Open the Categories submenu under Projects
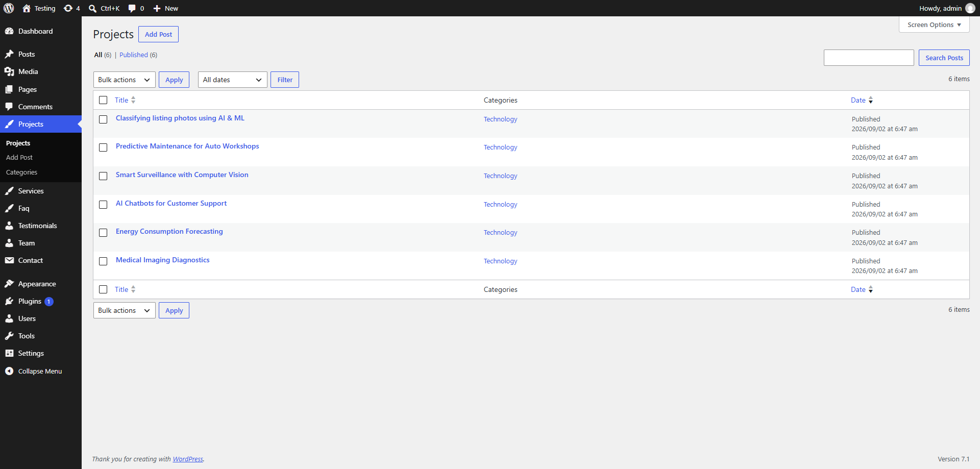980x469 pixels. tap(21, 172)
